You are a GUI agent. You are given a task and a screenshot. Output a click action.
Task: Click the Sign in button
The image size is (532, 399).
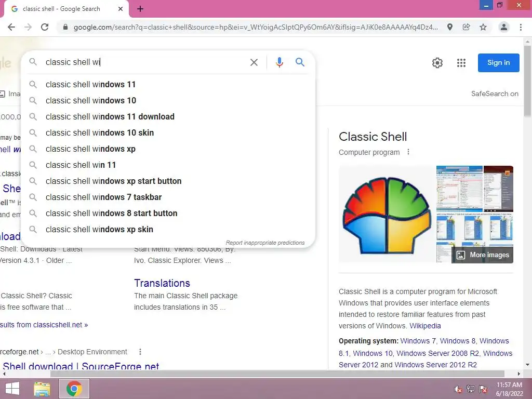coord(498,63)
